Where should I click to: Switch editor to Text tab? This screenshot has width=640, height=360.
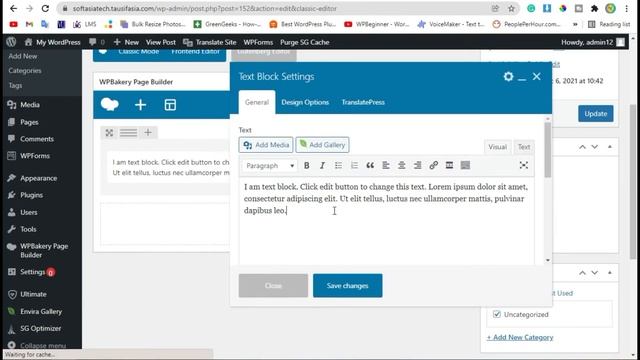(x=524, y=147)
